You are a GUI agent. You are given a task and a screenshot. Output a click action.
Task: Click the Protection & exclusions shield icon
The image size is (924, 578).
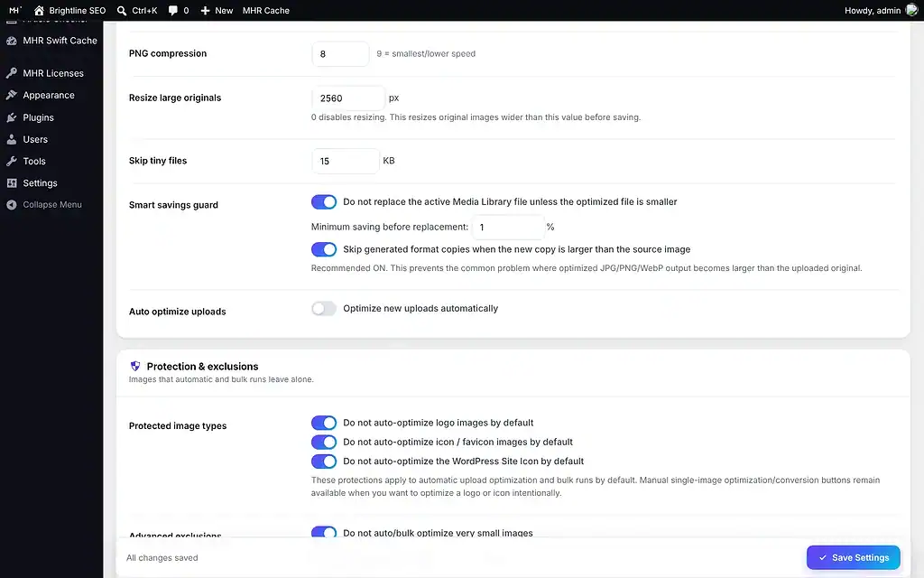135,367
